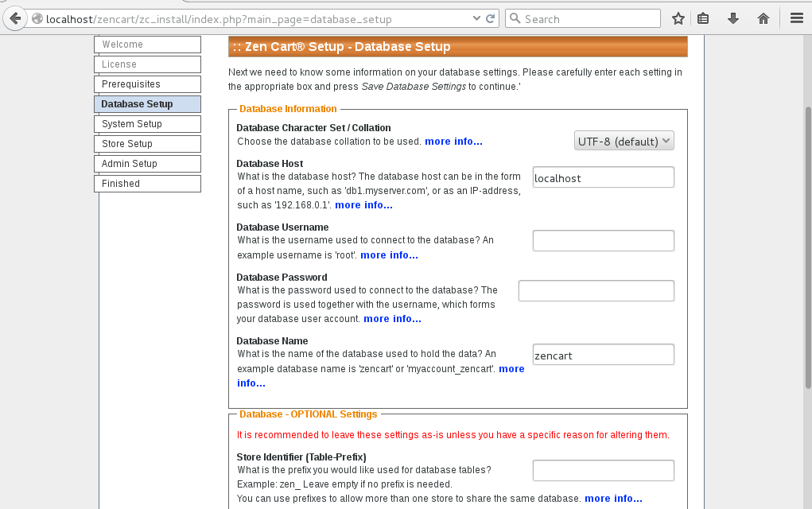Click the search magnifier icon

pos(515,18)
